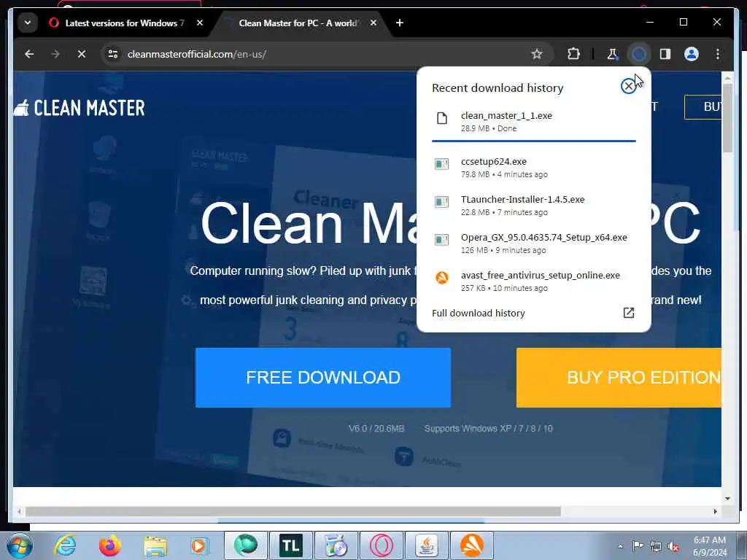Click the downloads toolbar icon
The height and width of the screenshot is (560, 747).
click(639, 54)
